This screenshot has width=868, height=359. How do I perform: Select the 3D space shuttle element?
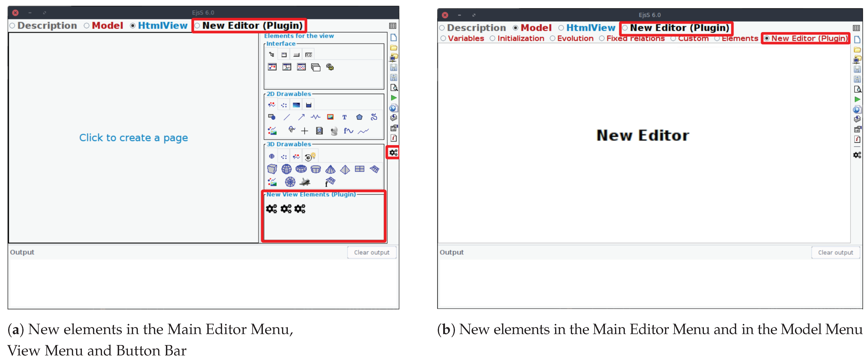point(305,182)
